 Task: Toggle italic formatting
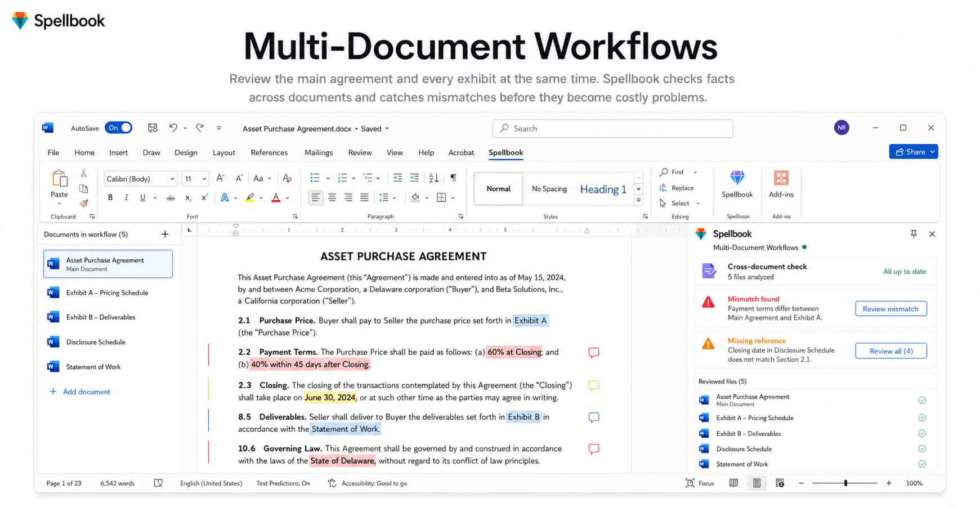point(126,197)
